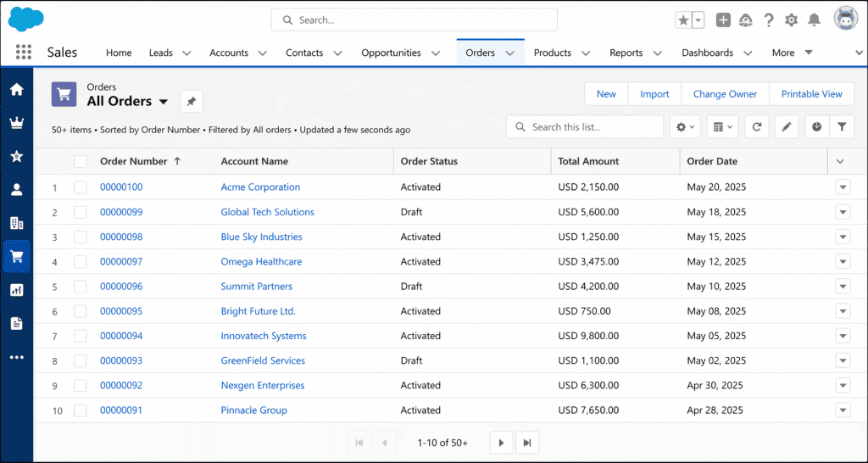Image resolution: width=868 pixels, height=463 pixels.
Task: Switch to the Products tab
Action: pyautogui.click(x=553, y=53)
